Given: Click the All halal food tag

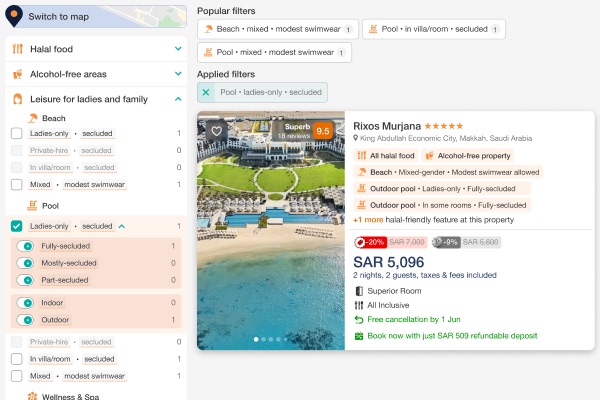Looking at the screenshot, I should [x=385, y=155].
